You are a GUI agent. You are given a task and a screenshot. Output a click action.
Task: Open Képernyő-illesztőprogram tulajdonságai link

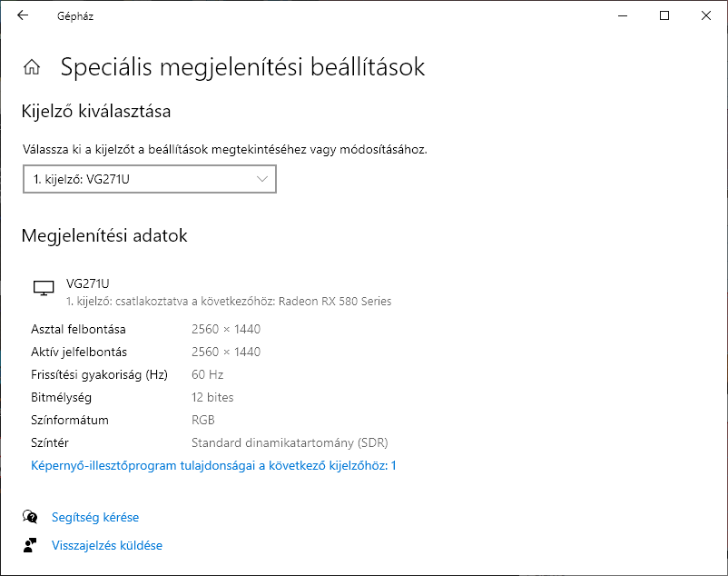213,465
